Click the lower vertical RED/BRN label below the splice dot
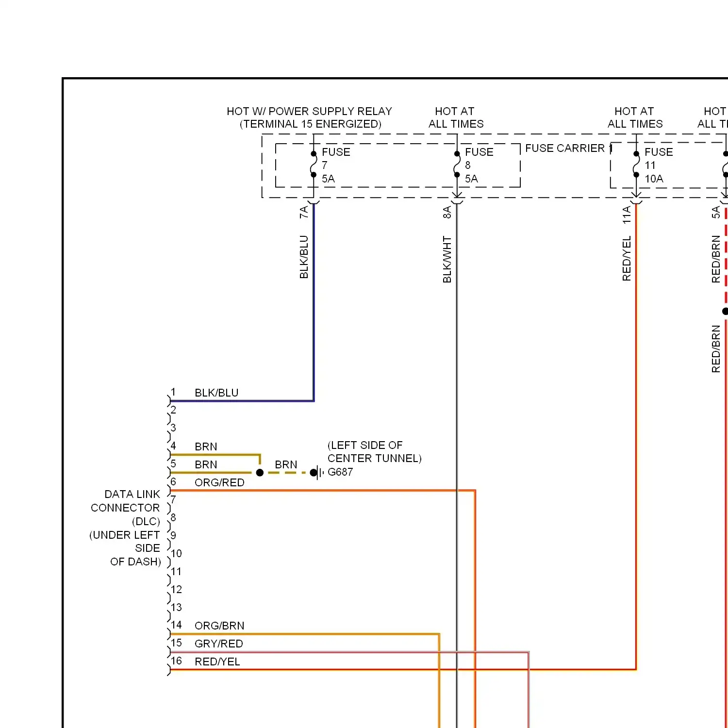The width and height of the screenshot is (728, 728). [x=716, y=349]
